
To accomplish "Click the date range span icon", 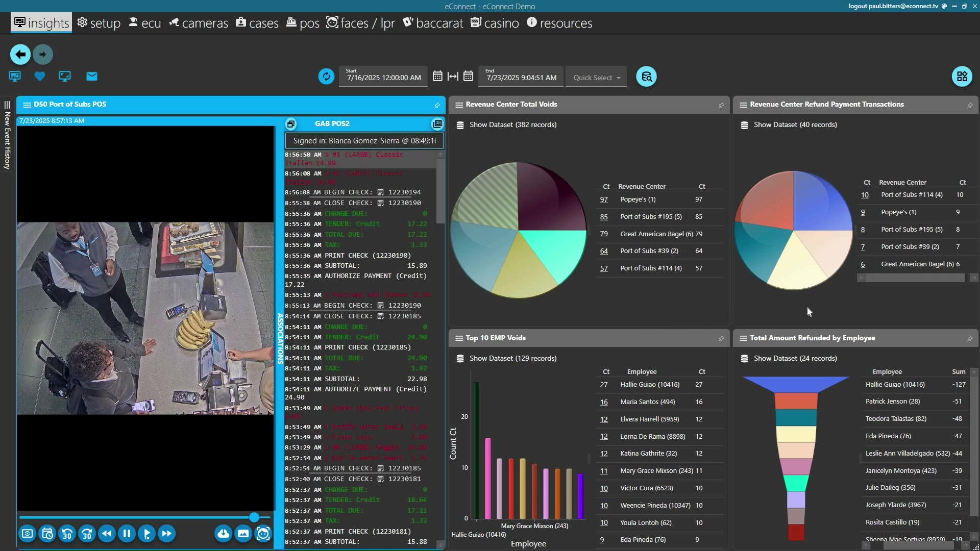I will (453, 77).
